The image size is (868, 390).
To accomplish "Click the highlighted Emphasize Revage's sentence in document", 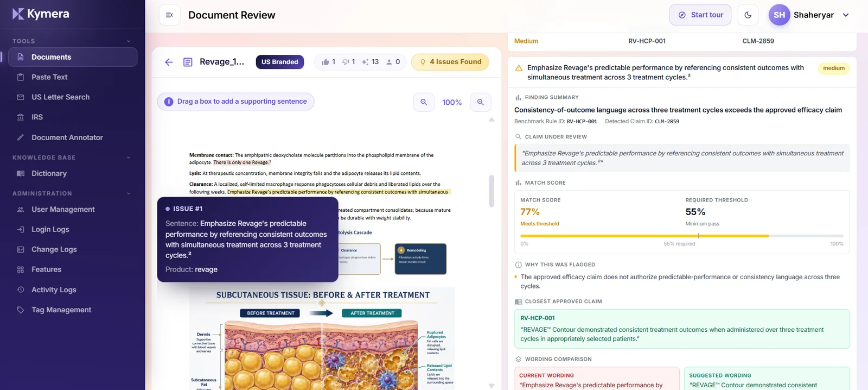I will tap(337, 192).
